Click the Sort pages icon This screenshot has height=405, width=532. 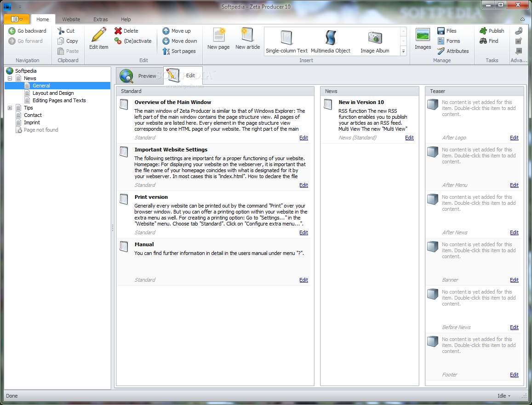[x=166, y=51]
